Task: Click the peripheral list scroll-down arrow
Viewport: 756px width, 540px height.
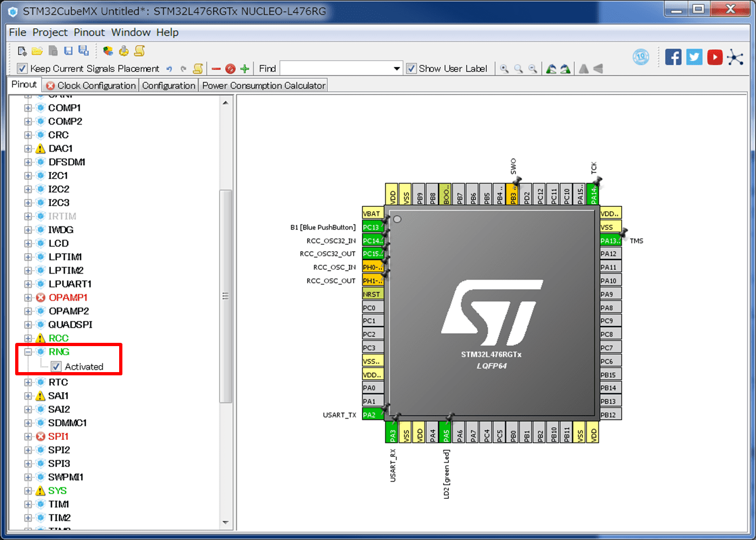Action: point(226,523)
